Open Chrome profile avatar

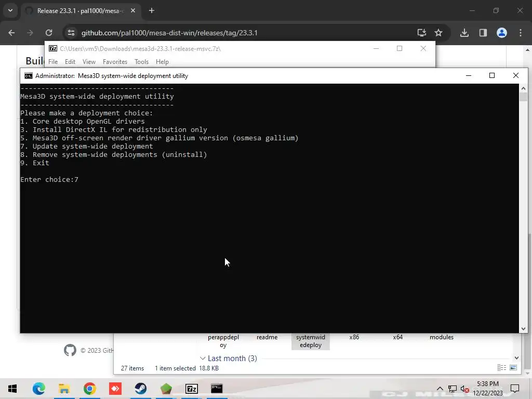502,33
